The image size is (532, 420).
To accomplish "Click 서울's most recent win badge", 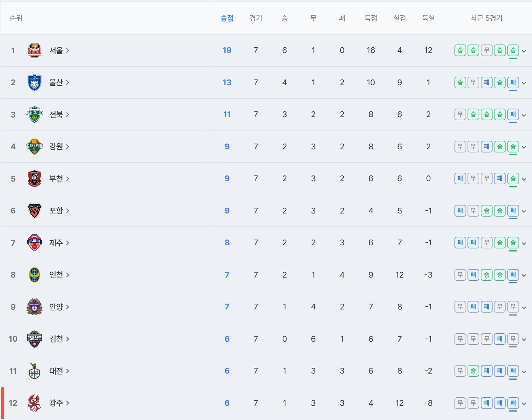I will [x=513, y=50].
